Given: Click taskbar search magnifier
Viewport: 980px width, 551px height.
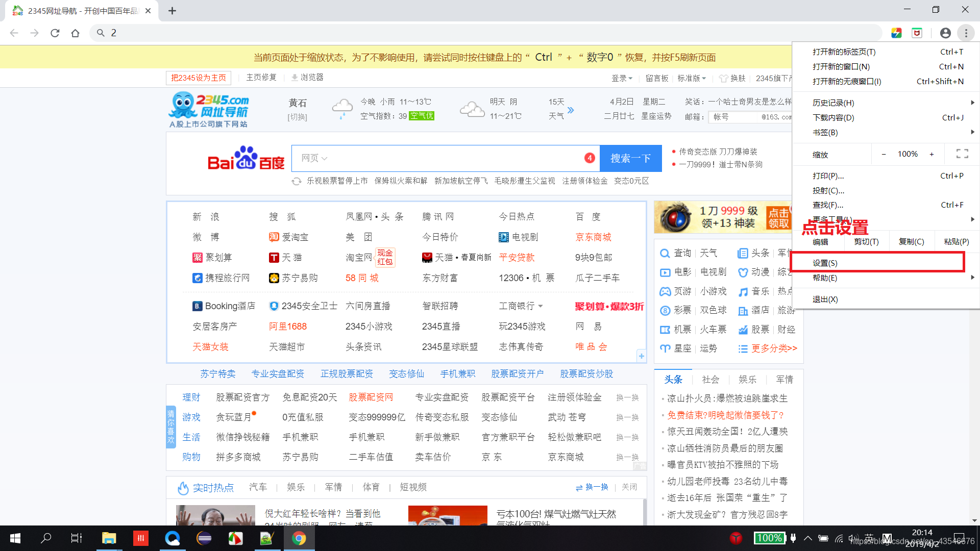Looking at the screenshot, I should (x=46, y=538).
